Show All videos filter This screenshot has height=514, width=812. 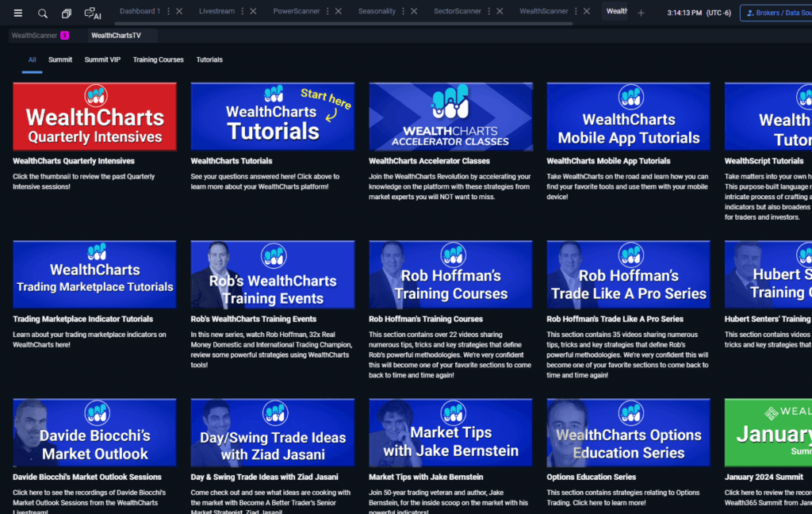point(32,59)
